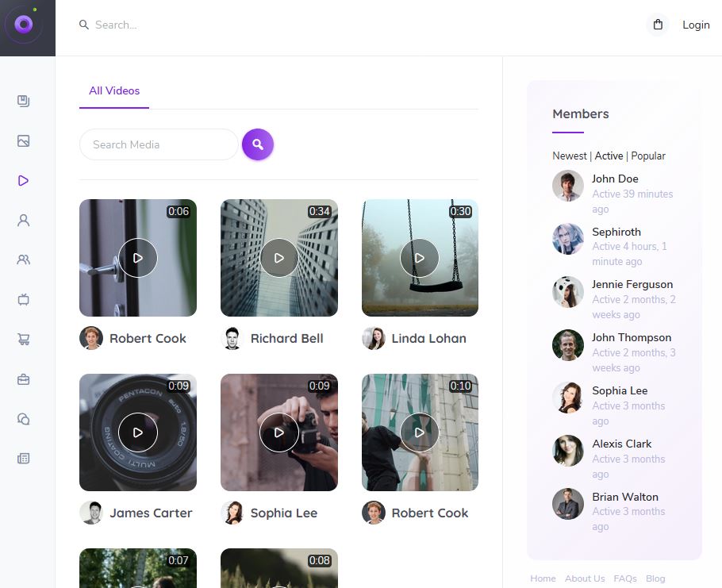This screenshot has width=722, height=588.
Task: Open the activity feed sidebar icon
Action: click(x=24, y=101)
